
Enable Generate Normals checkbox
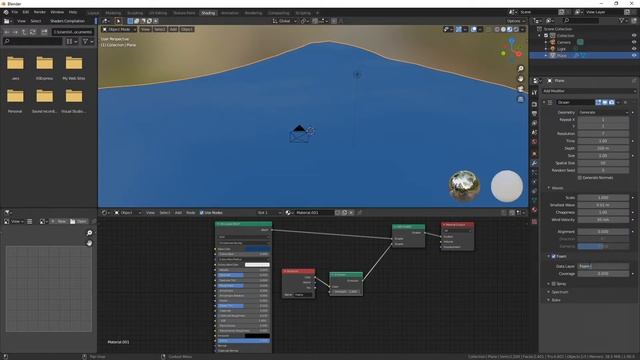click(x=580, y=178)
